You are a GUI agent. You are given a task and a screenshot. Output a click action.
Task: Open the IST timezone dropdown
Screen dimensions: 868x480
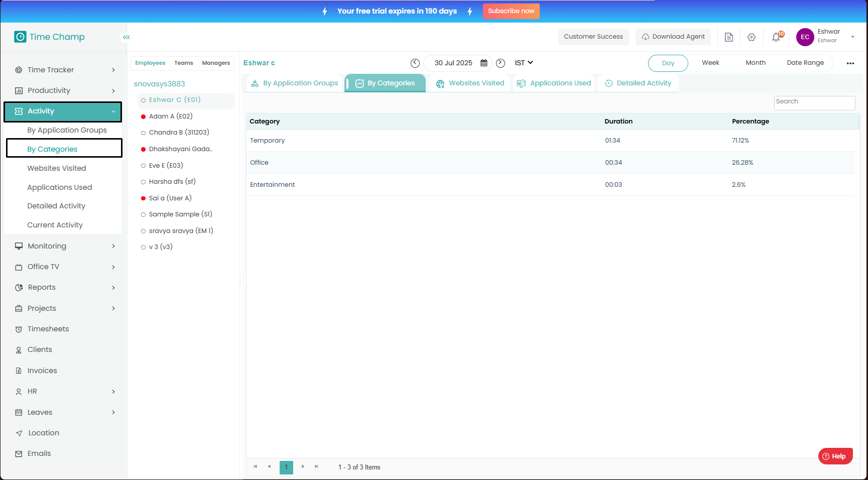[x=524, y=63]
